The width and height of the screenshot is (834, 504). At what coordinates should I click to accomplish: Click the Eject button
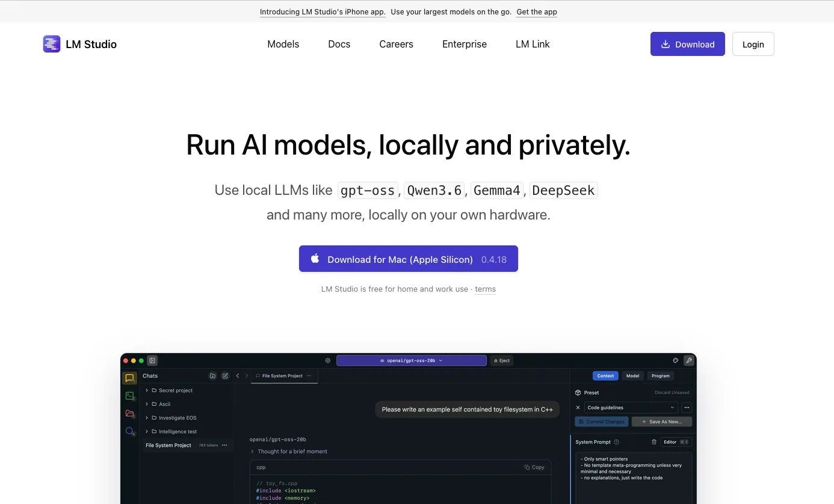pos(502,361)
